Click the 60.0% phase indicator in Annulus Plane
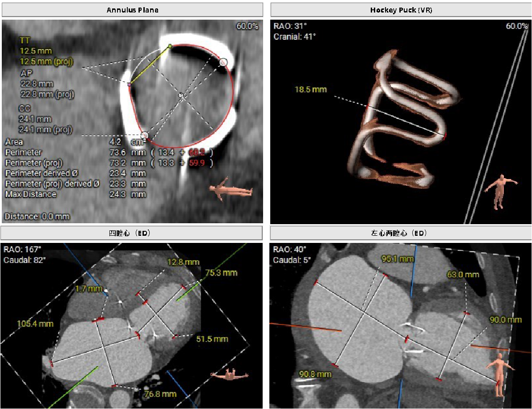This screenshot has height=409, width=532. 247,26
